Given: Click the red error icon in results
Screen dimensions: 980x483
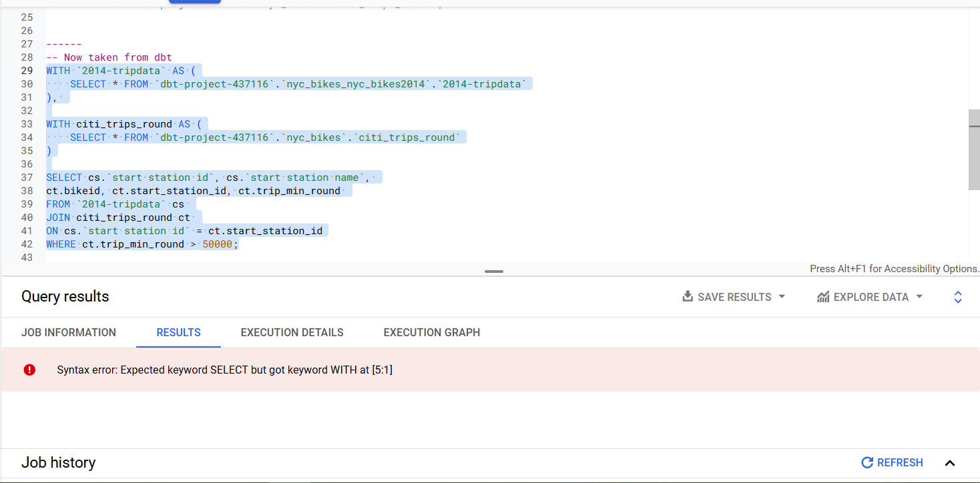Looking at the screenshot, I should coord(29,370).
